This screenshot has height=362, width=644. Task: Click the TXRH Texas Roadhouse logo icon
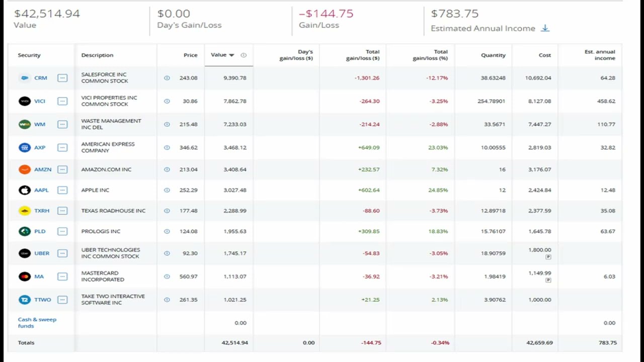(25, 211)
